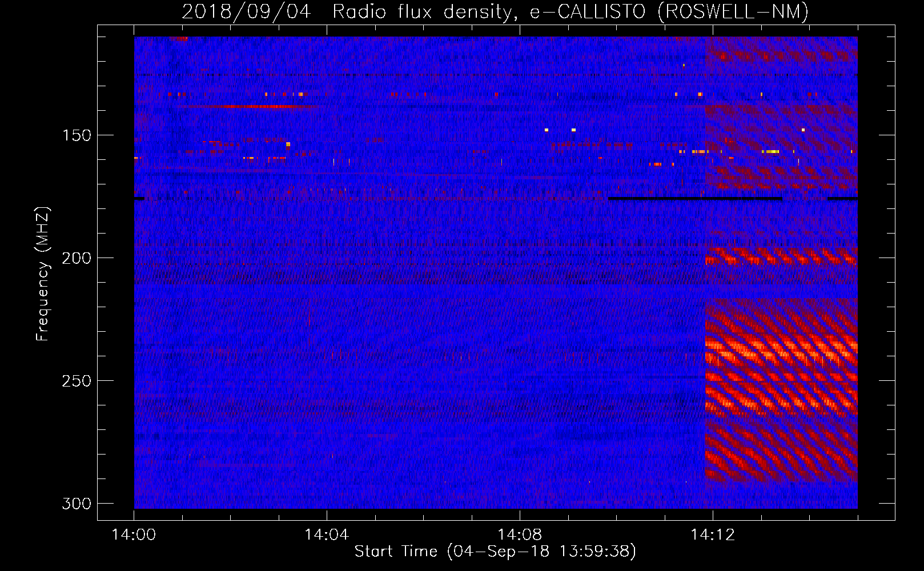This screenshot has height=571, width=924.
Task: Click the 150 frequency tick label
Action: point(76,136)
